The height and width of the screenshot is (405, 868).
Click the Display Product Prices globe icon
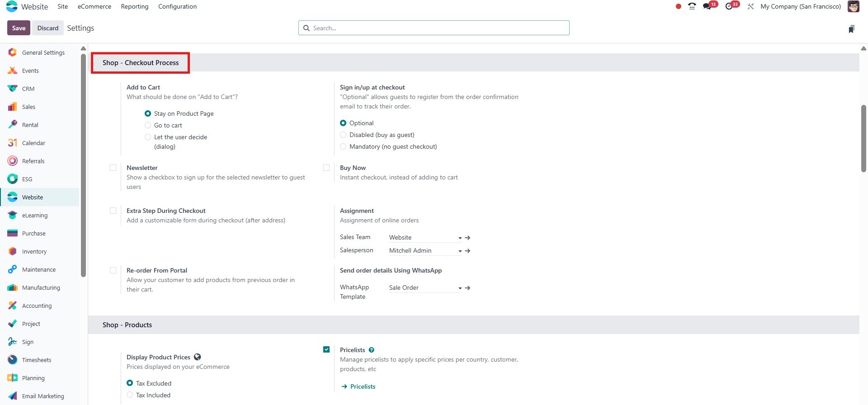(198, 357)
